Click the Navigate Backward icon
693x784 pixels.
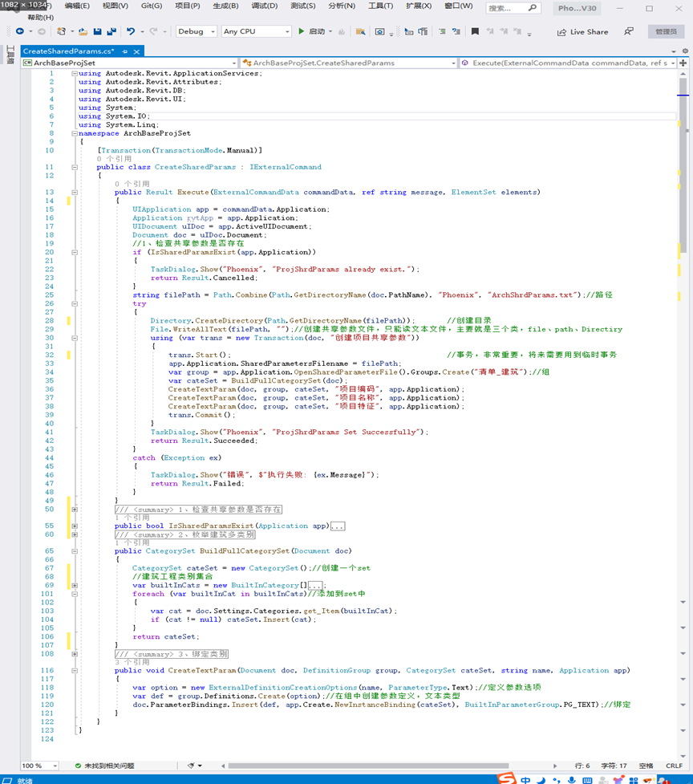[20, 32]
